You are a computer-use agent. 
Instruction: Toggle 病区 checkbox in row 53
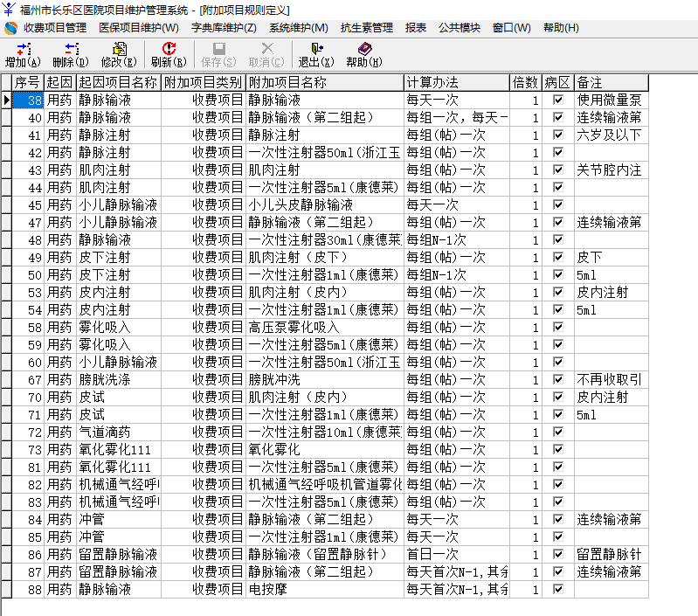[557, 292]
